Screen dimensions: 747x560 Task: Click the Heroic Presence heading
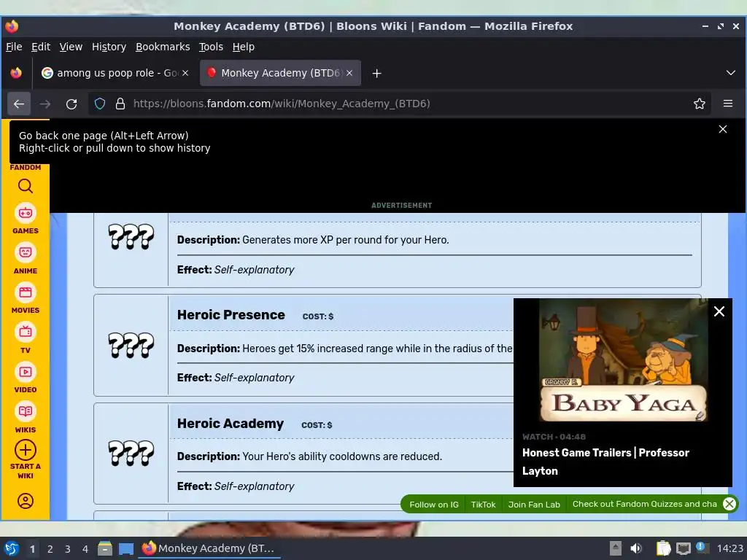click(x=231, y=315)
